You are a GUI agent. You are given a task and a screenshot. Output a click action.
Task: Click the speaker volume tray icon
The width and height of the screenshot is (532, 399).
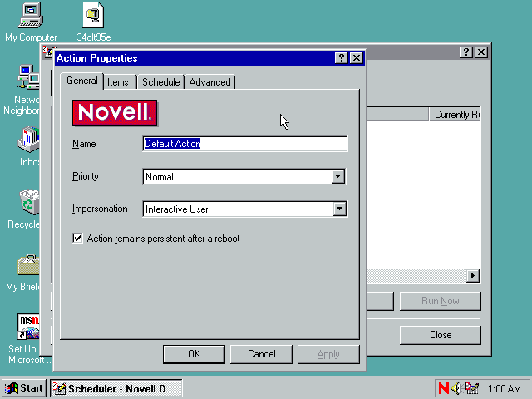tap(456, 388)
